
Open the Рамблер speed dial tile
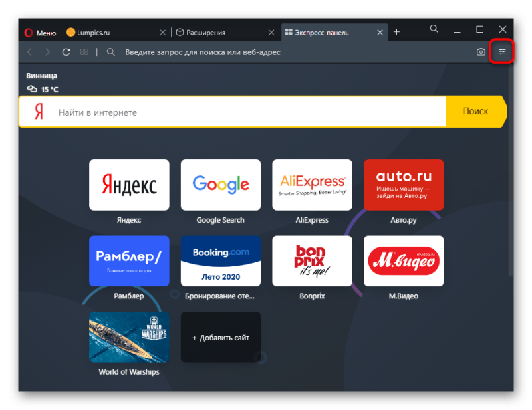[x=129, y=260]
